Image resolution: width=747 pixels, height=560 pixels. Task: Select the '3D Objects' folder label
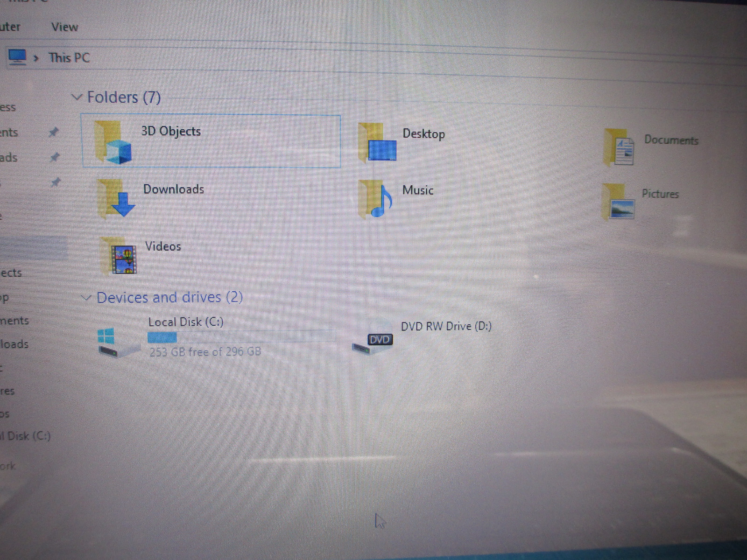coord(171,131)
